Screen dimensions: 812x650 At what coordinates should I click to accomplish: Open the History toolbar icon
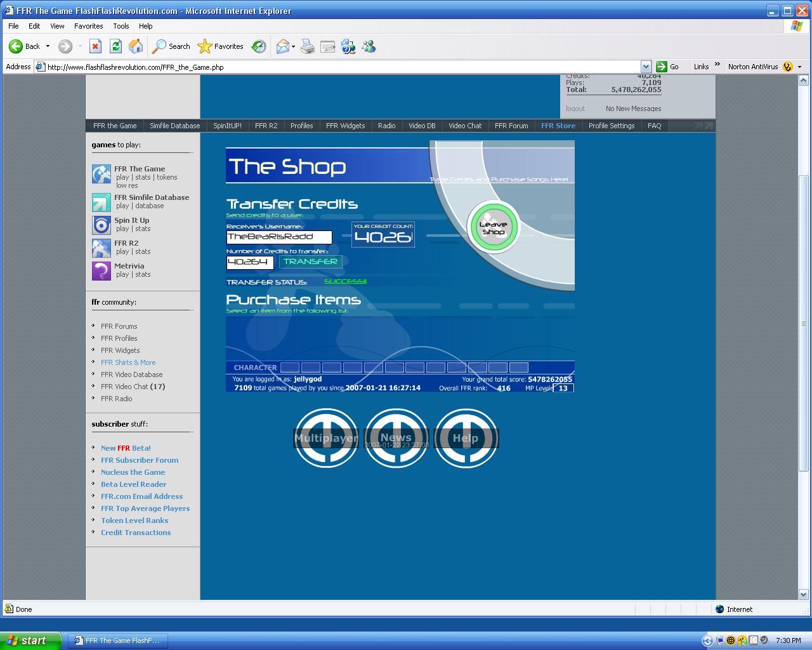259,46
